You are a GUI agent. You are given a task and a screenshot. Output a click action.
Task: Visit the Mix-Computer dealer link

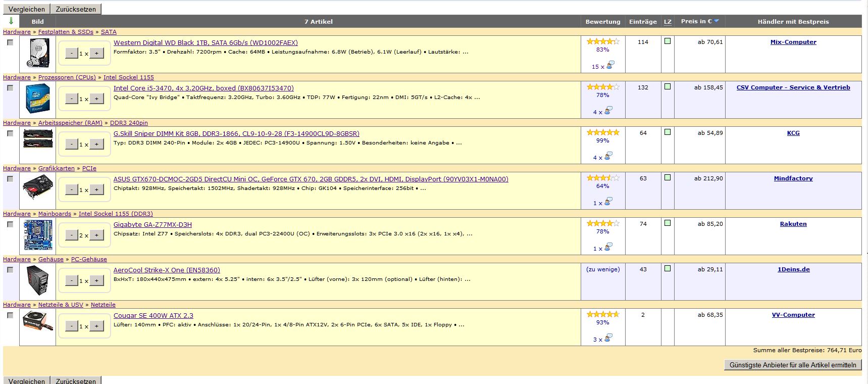tap(793, 42)
